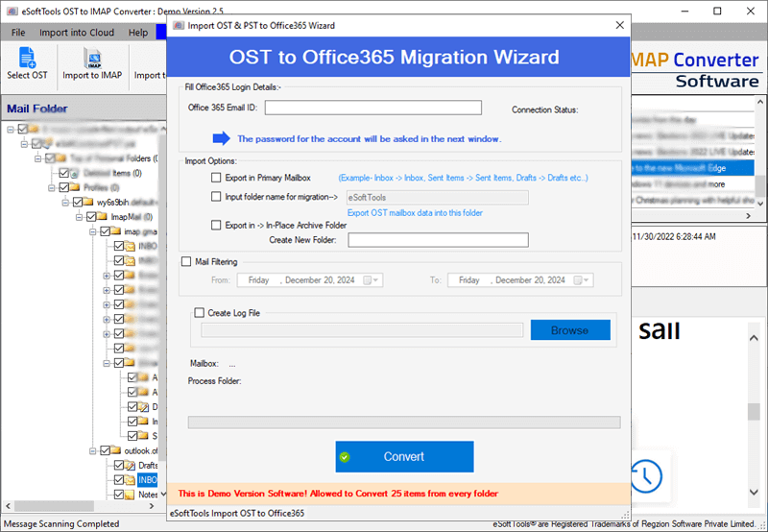Image resolution: width=768 pixels, height=532 pixels.
Task: Click the Create New Folder text field
Action: tap(438, 240)
